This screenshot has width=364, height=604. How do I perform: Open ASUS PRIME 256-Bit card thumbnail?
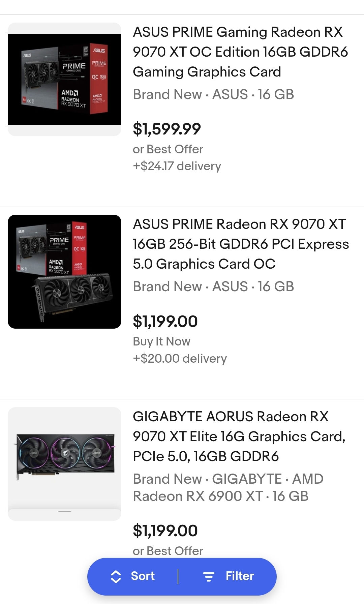64,272
